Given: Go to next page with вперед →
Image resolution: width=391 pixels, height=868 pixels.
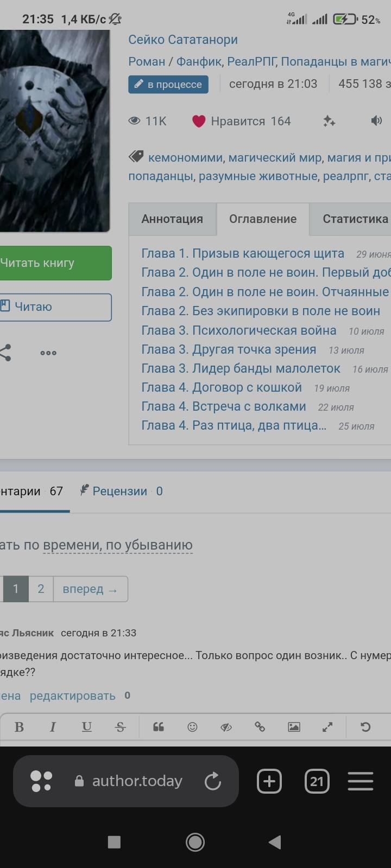Looking at the screenshot, I should [x=90, y=589].
